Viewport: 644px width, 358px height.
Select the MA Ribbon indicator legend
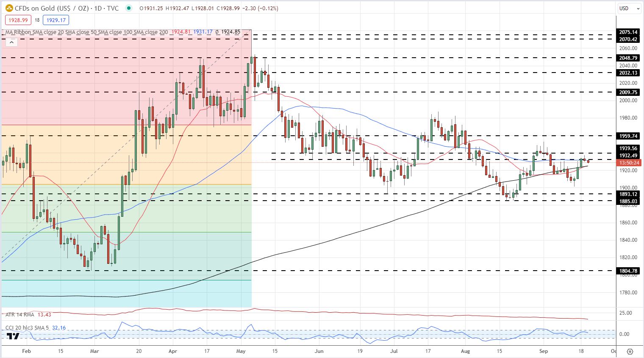click(x=86, y=32)
